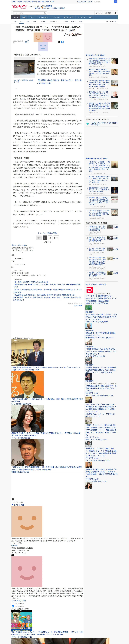The image size is (129, 644).
Task: Click the Yahoo! JAPAN News logo
Action: (x=23, y=7)
